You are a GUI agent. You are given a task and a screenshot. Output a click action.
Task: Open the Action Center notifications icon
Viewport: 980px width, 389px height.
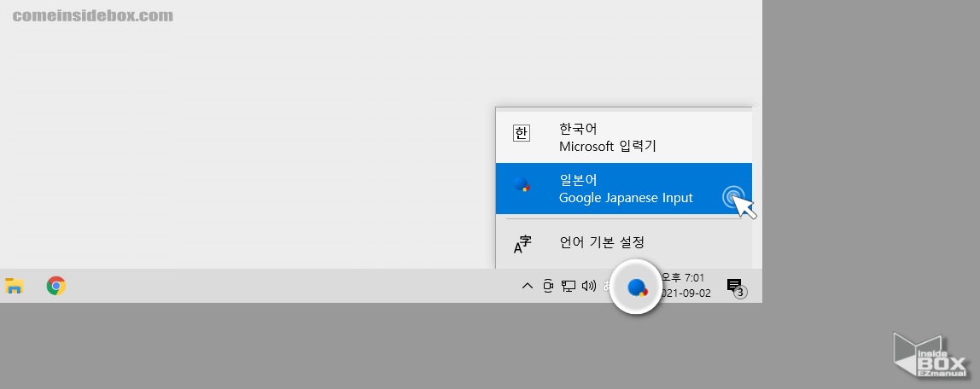735,287
